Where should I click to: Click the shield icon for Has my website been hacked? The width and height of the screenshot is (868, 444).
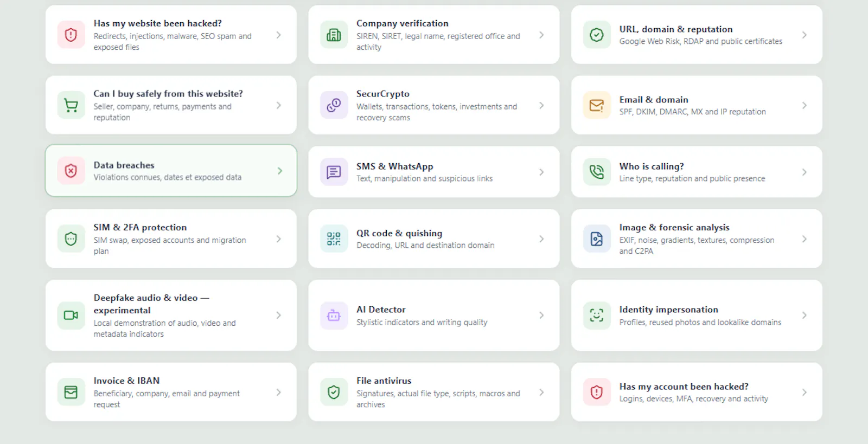(x=71, y=35)
